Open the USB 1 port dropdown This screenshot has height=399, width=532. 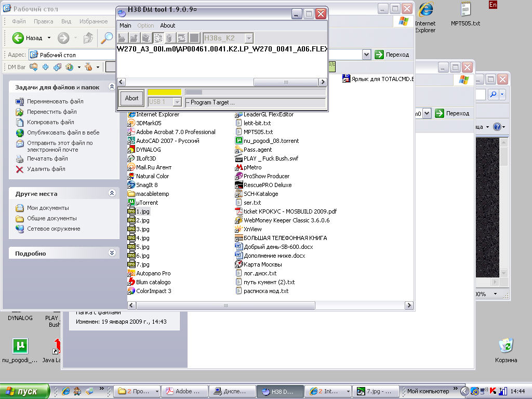pos(177,102)
